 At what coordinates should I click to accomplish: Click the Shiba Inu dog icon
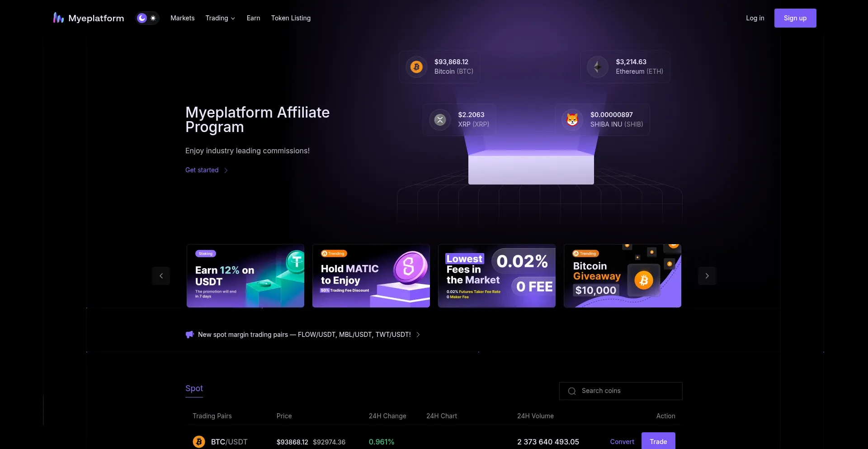(x=572, y=120)
